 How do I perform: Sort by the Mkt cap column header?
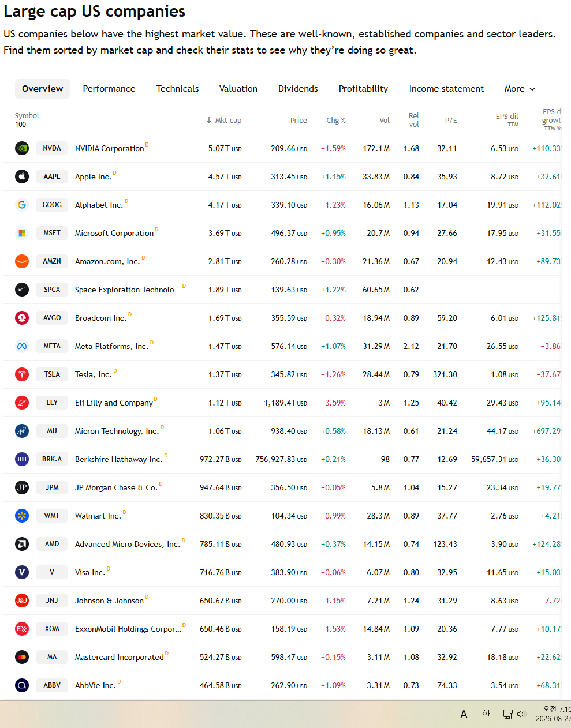pyautogui.click(x=224, y=121)
